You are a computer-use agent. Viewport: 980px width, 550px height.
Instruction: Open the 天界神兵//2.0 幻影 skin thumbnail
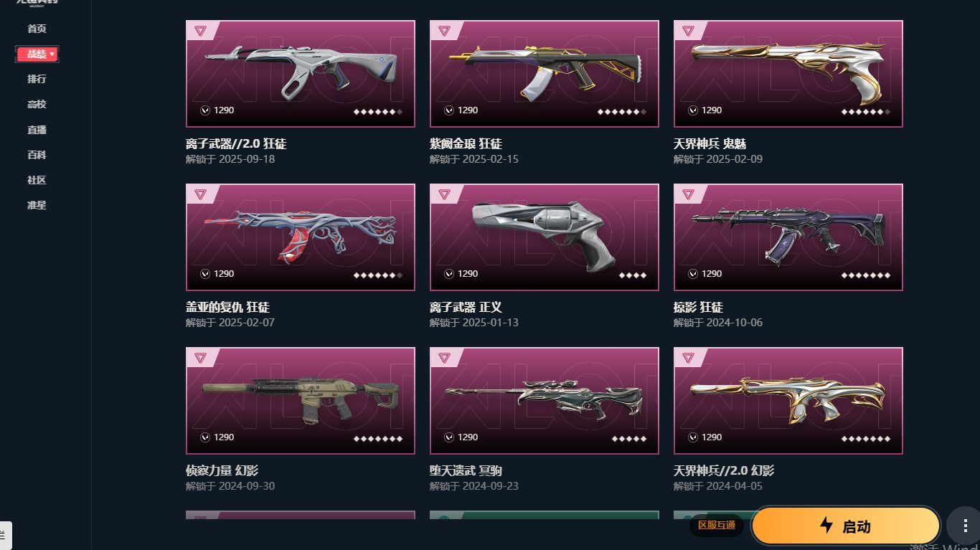(788, 401)
